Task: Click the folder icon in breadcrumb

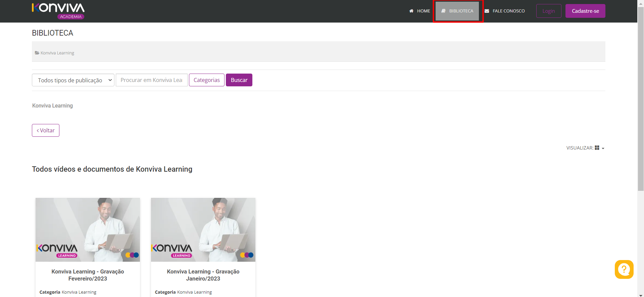Action: pos(37,53)
